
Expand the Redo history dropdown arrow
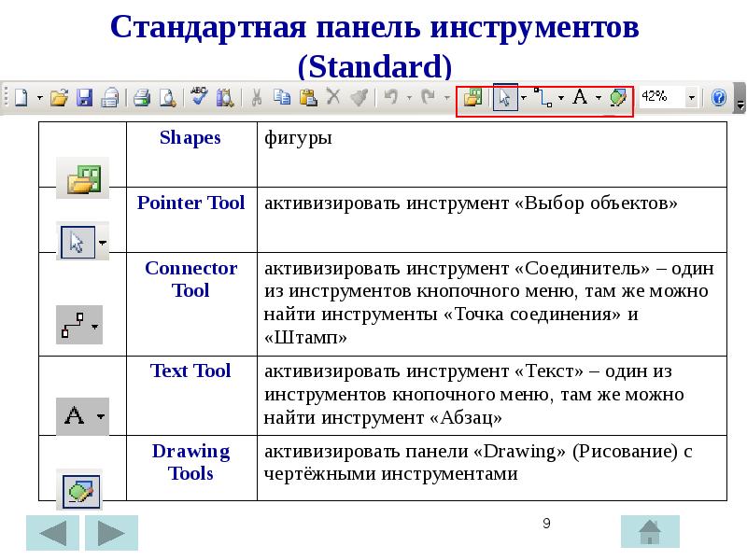point(447,98)
